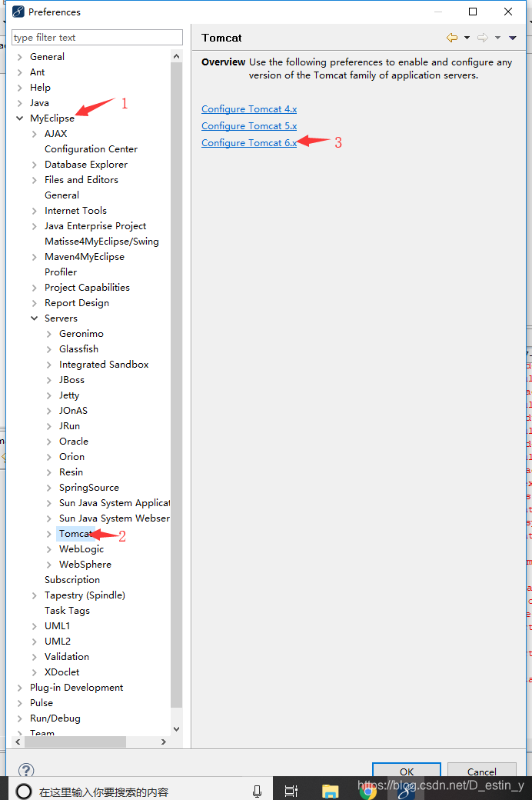Open the forward history dropdown arrow
Screen dimensions: 532x800
[497, 38]
